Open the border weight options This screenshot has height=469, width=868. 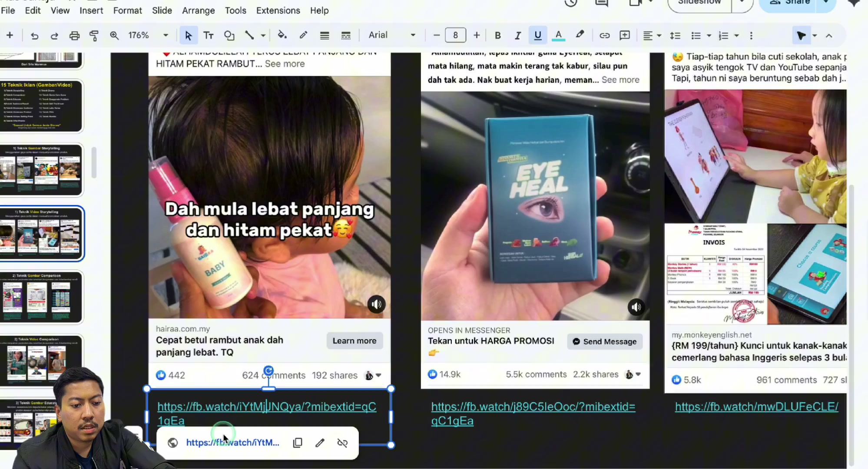click(325, 35)
